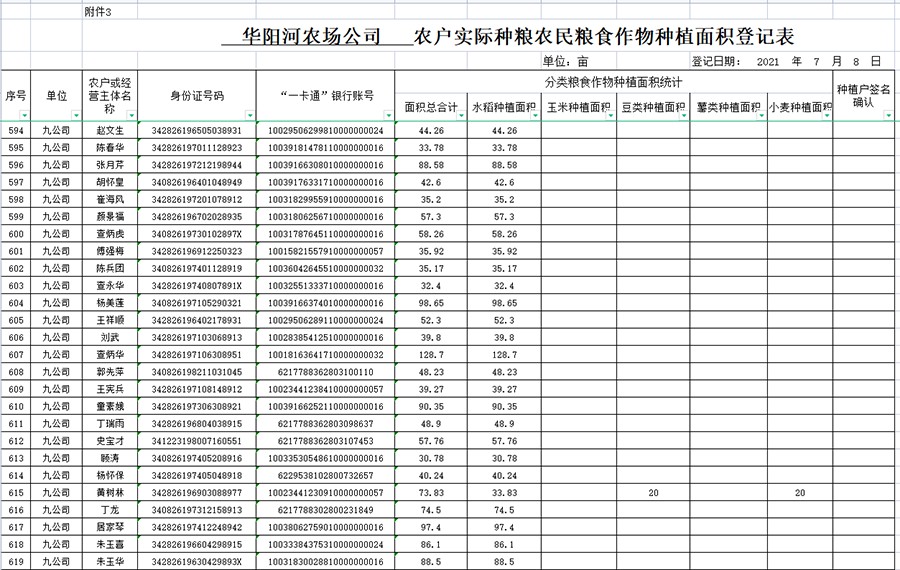Expand the 面积总合计 filter dropdown
This screenshot has width=900, height=570.
point(460,116)
